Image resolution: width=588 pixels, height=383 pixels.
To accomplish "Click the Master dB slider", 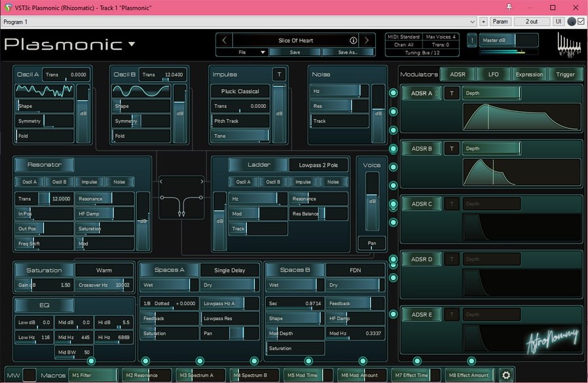I will 509,40.
